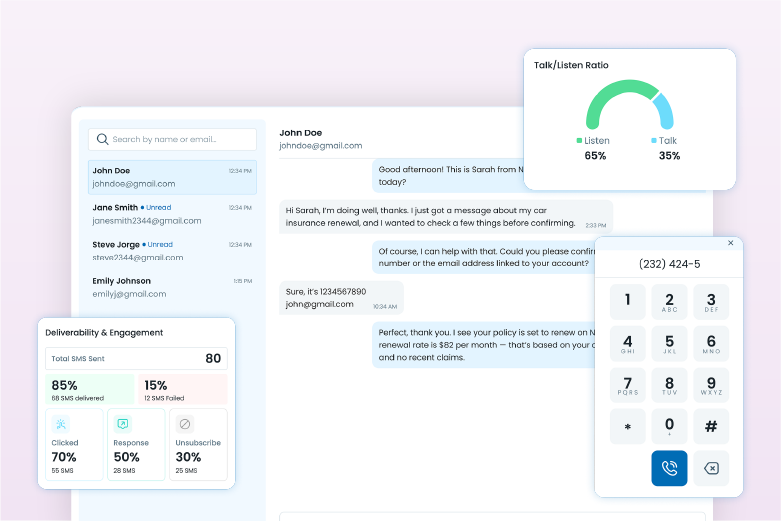Click the Unsubscribe metric icon
Screen dimensions: 781x521
(x=185, y=424)
